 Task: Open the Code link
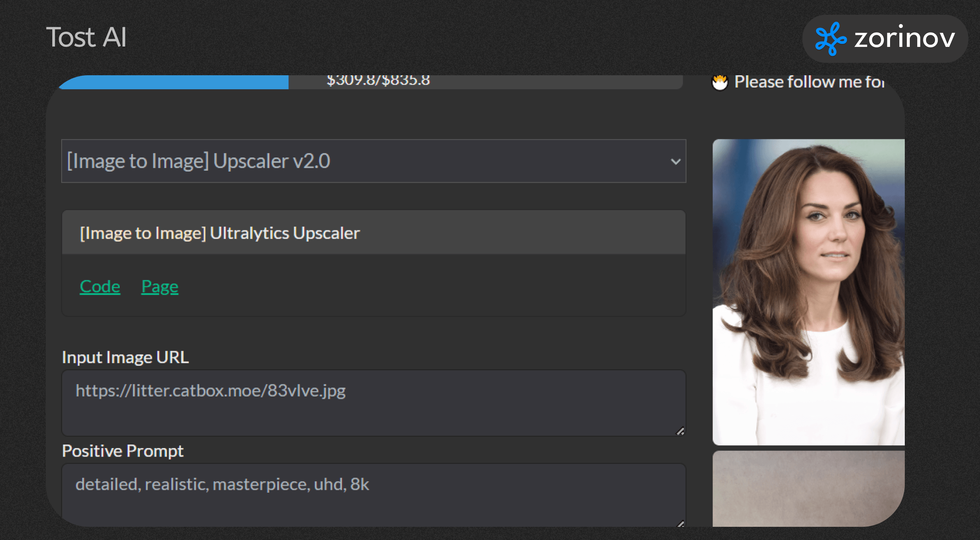[100, 287]
